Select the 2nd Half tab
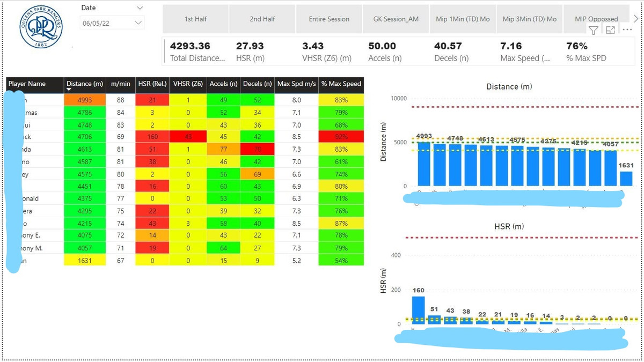The height and width of the screenshot is (362, 644). pyautogui.click(x=262, y=19)
